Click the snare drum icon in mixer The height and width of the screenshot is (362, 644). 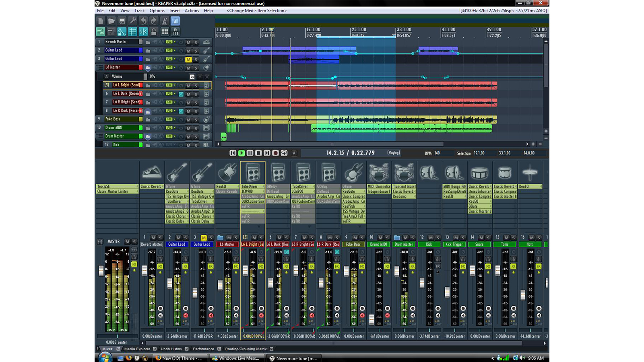(x=479, y=173)
